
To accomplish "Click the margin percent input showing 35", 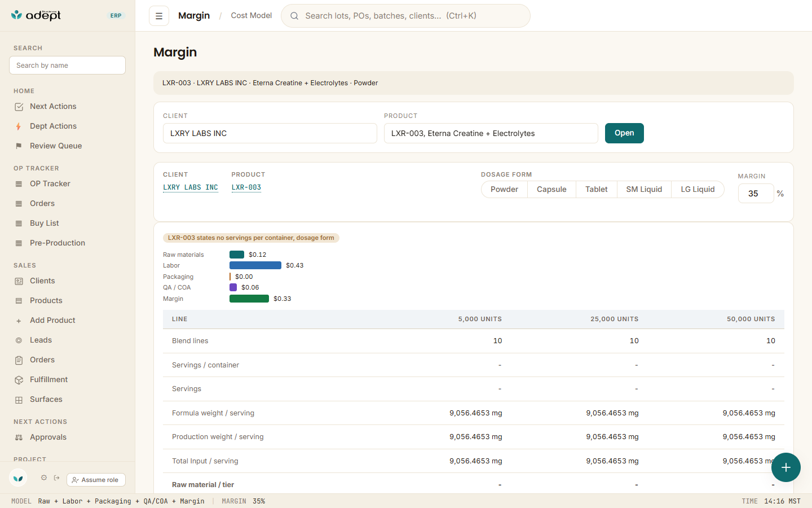I will coord(756,194).
